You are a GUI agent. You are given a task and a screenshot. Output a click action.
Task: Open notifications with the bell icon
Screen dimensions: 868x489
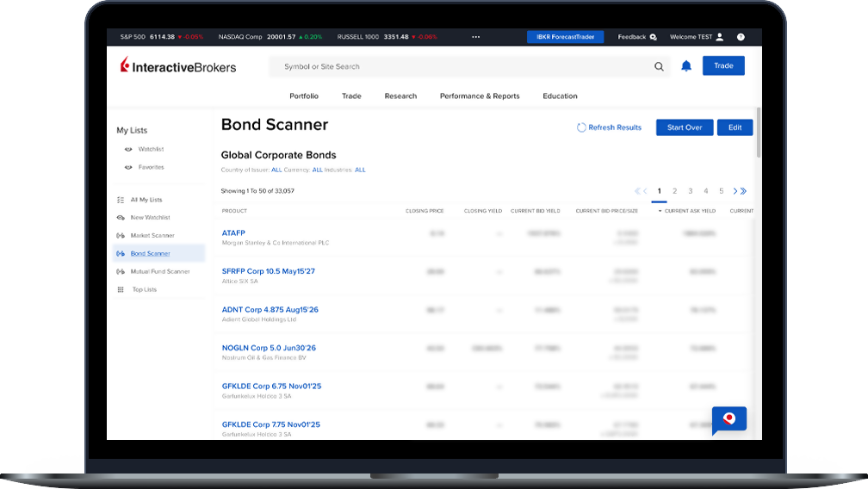[686, 66]
